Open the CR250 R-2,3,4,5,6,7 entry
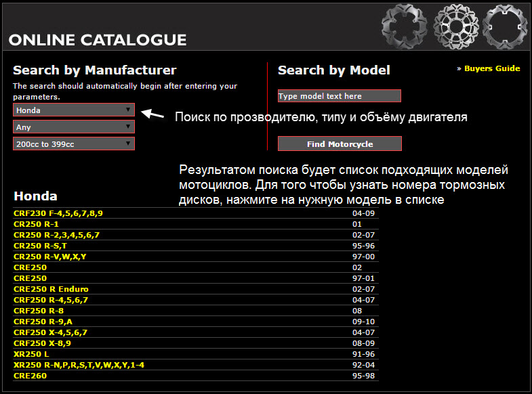The image size is (532, 394). pyautogui.click(x=56, y=235)
